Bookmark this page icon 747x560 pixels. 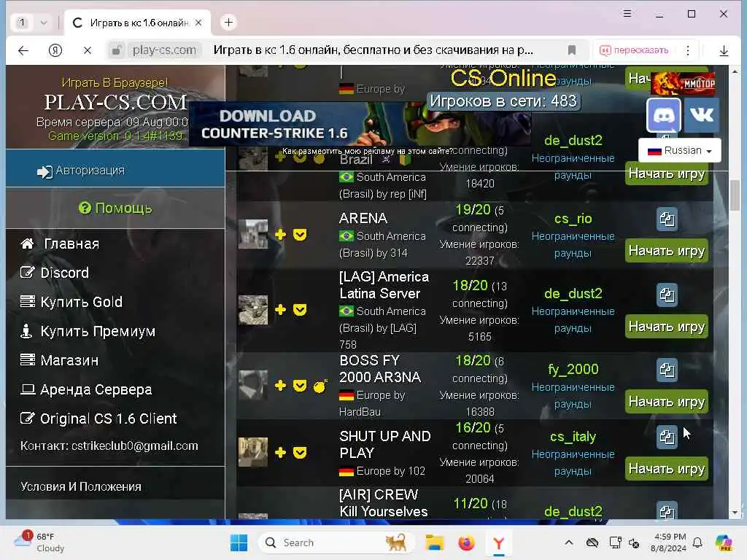pos(572,50)
